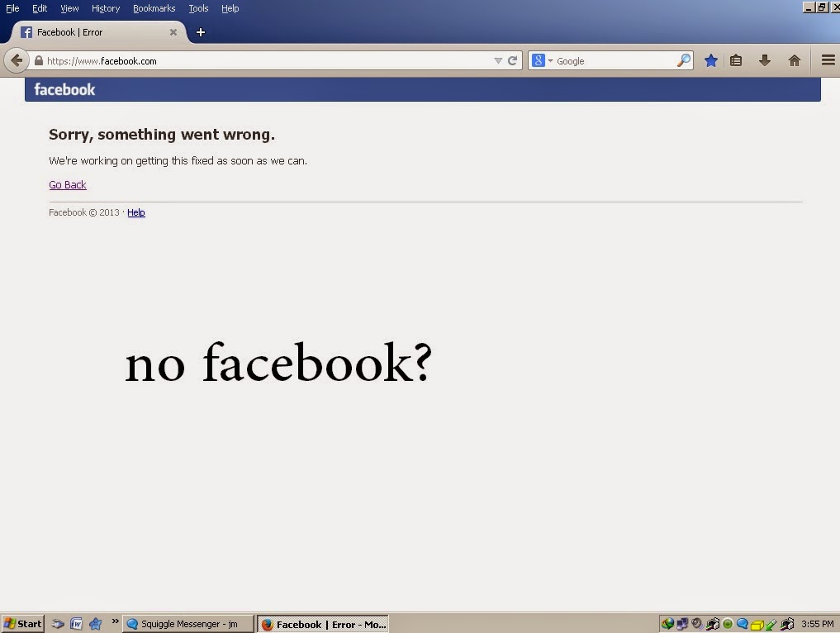Click the Sorry, something went wrong heading
This screenshot has height=633, width=840.
162,135
